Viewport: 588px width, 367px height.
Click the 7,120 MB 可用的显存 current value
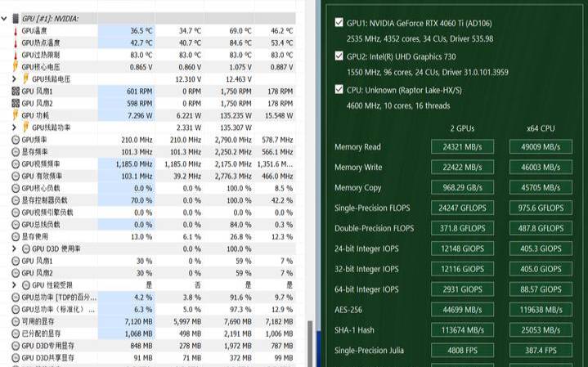[138, 322]
